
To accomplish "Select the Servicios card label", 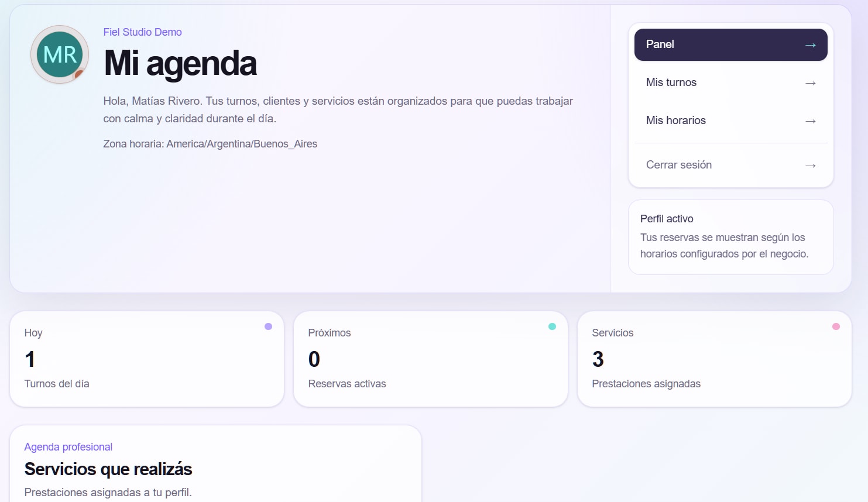I will point(613,333).
